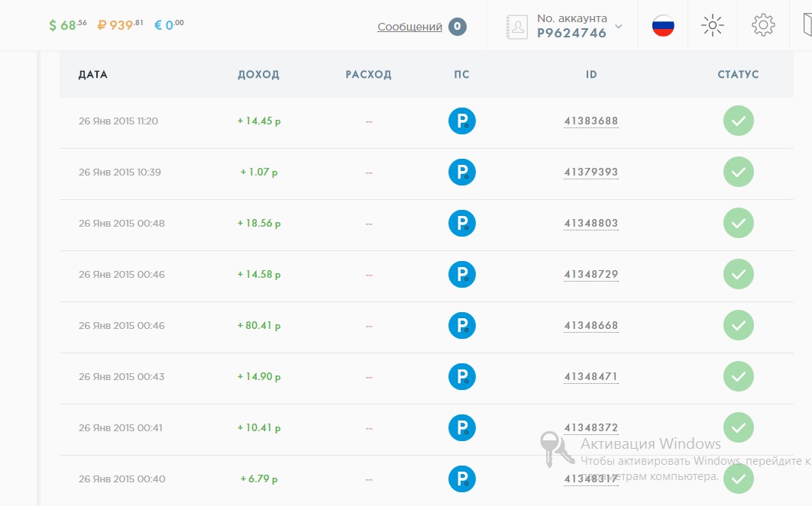Click the payment system icon for transaction 41348803
812x506 pixels.
click(462, 223)
